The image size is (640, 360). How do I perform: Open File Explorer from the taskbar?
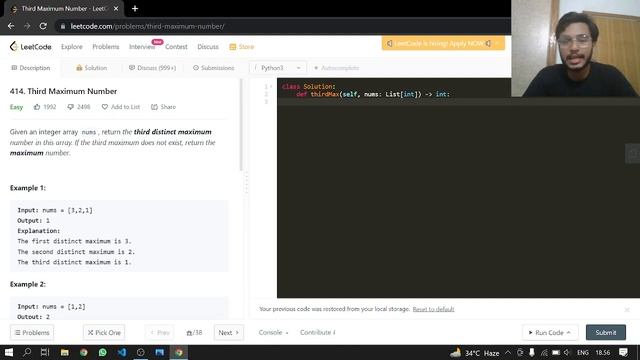click(x=64, y=353)
